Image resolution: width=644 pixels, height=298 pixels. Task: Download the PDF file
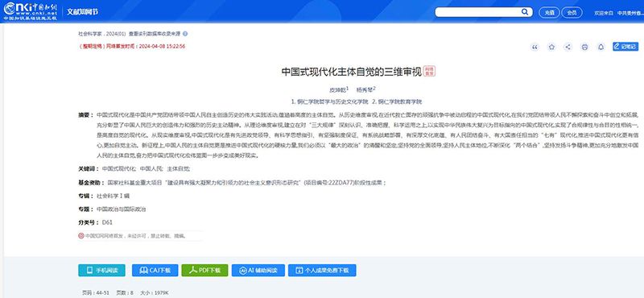point(204,271)
